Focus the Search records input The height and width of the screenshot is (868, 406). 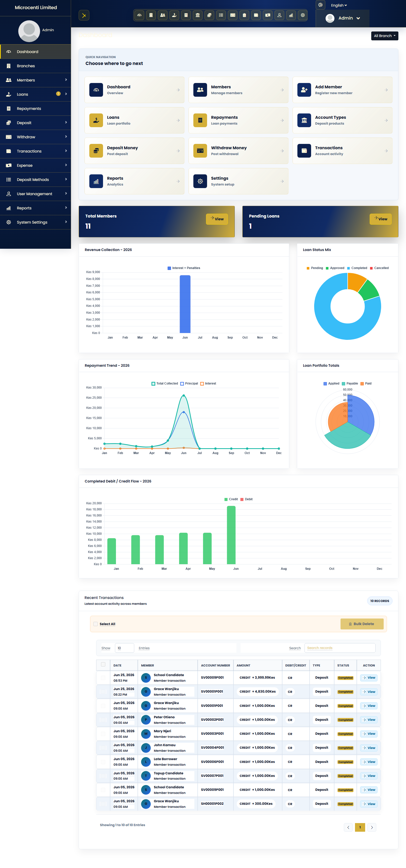(340, 648)
